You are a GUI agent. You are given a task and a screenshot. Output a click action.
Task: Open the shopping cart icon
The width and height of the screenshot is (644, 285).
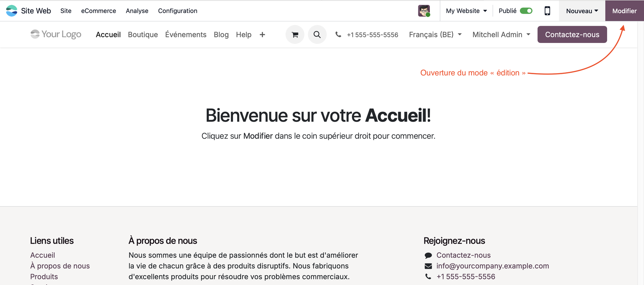click(x=295, y=35)
